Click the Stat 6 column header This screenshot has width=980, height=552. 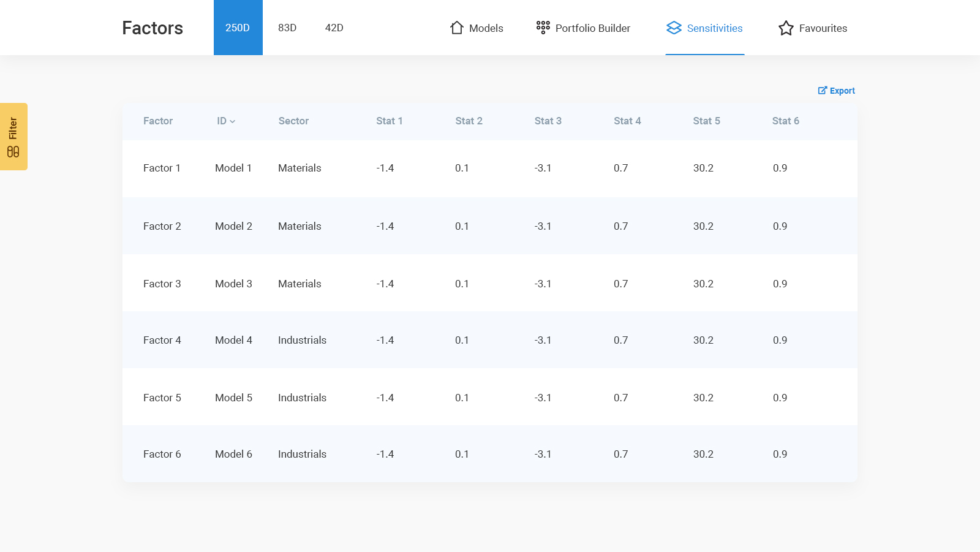[785, 121]
